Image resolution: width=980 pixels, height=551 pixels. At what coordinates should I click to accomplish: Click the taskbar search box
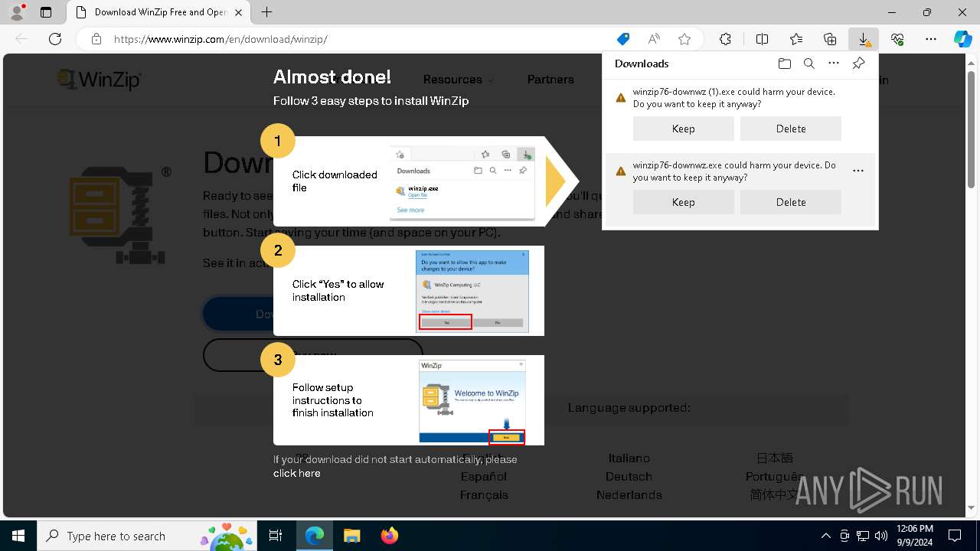(x=147, y=536)
